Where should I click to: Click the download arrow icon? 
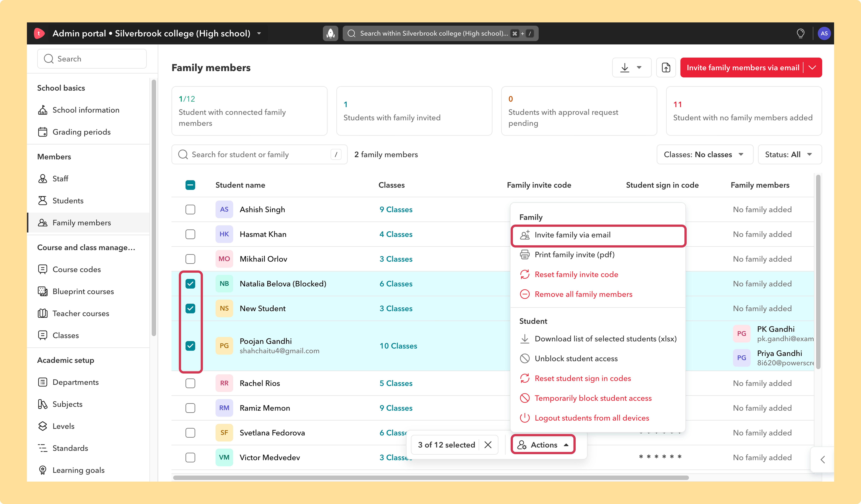(625, 68)
